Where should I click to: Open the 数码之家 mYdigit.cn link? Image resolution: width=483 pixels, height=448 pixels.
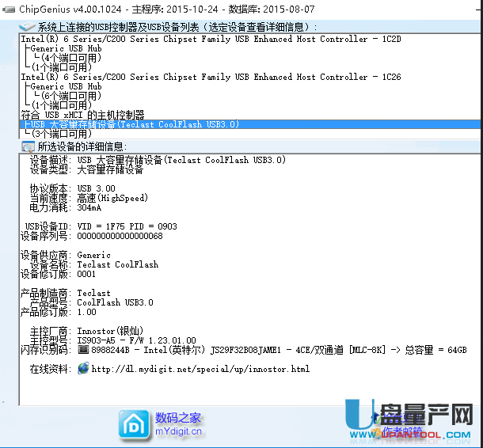coord(178,425)
